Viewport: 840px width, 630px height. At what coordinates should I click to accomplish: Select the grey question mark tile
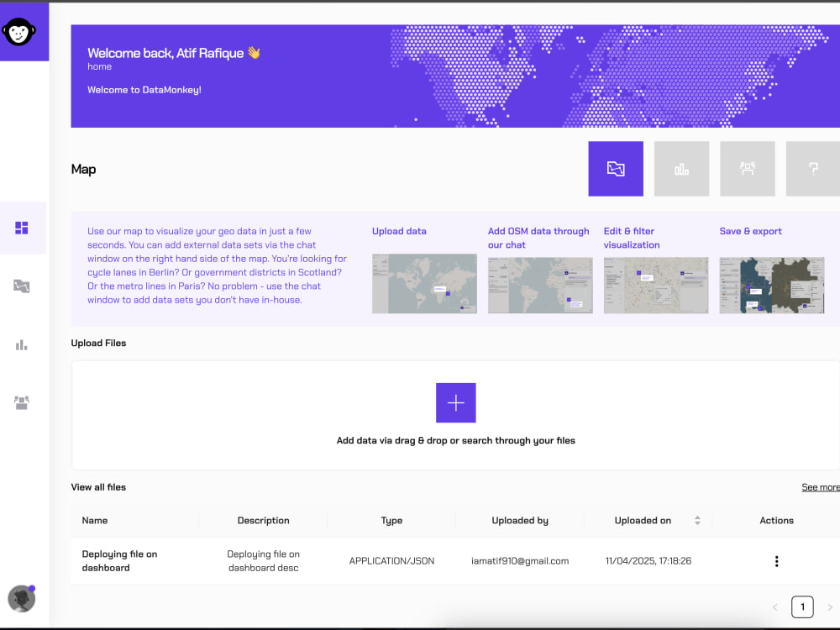(812, 169)
